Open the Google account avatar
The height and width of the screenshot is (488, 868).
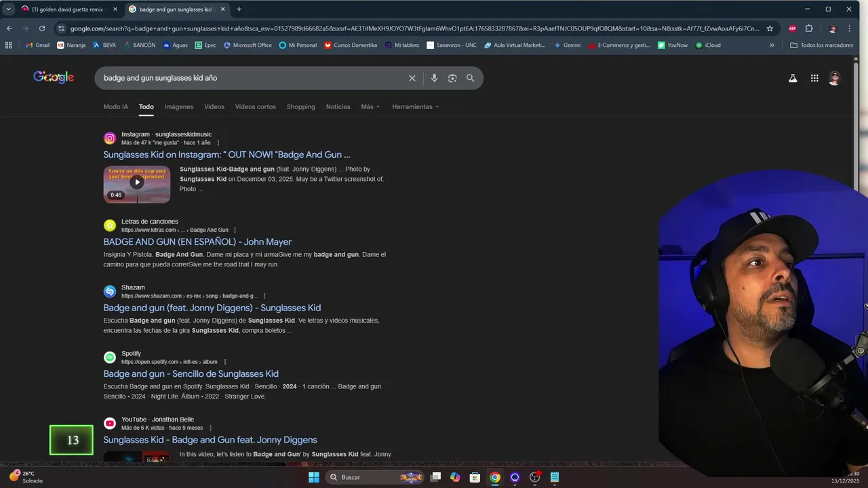click(835, 78)
